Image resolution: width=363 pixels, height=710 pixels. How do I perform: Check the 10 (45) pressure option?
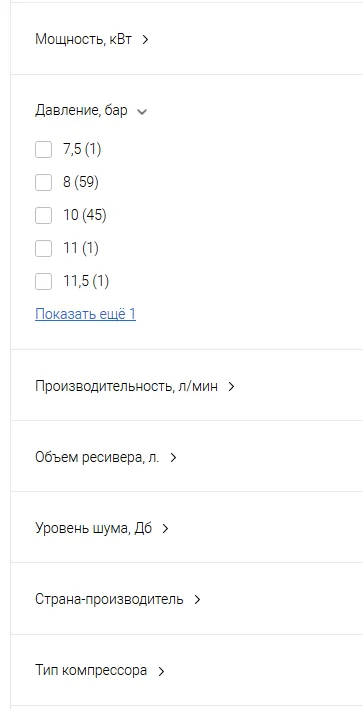pos(43,216)
